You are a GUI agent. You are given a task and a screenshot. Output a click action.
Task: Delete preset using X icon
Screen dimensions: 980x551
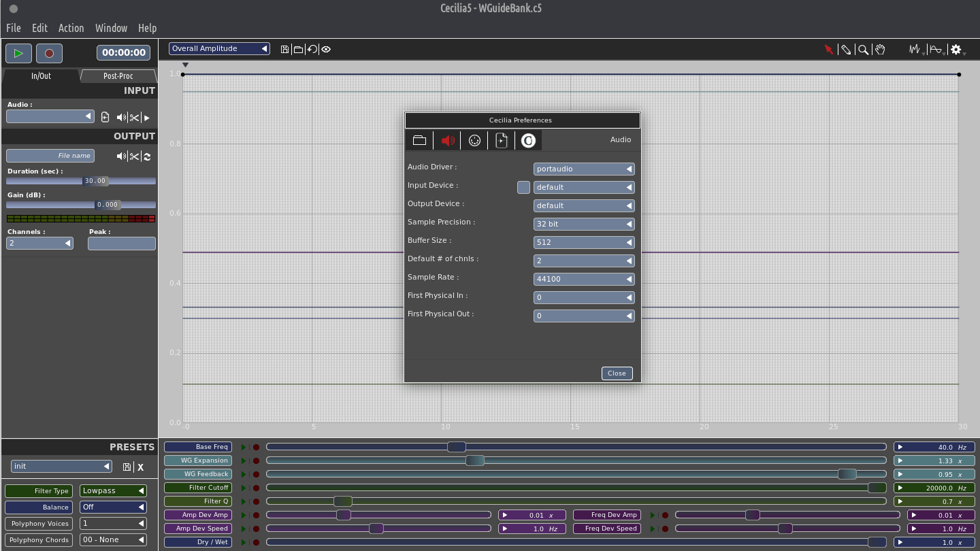click(140, 467)
